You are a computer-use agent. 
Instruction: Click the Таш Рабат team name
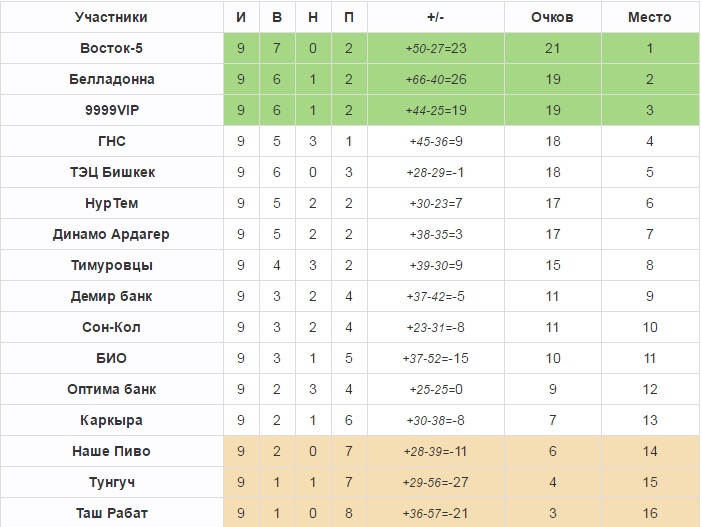coord(111,513)
